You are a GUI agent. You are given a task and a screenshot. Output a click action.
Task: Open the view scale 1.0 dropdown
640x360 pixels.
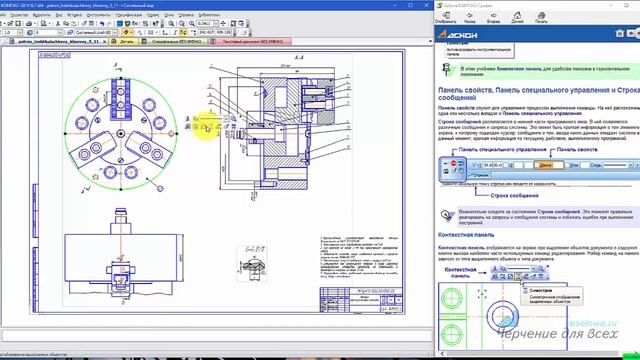click(x=20, y=32)
